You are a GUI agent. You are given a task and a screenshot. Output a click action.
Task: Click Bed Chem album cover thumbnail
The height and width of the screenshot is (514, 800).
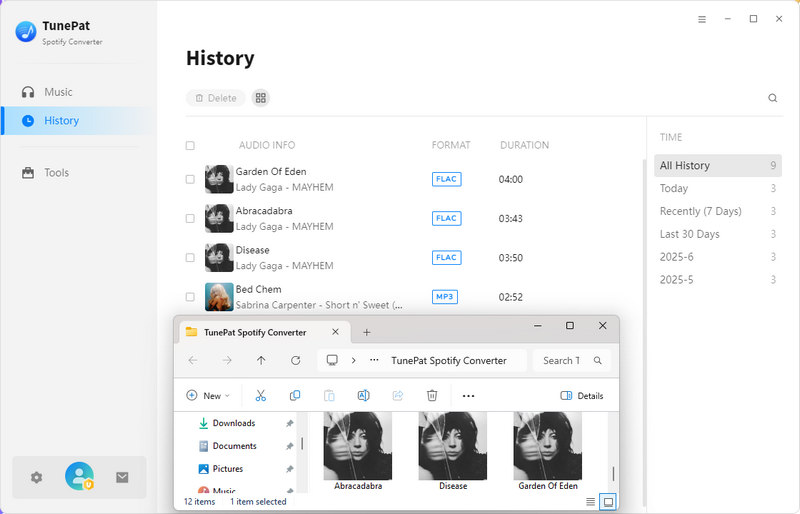pos(219,297)
